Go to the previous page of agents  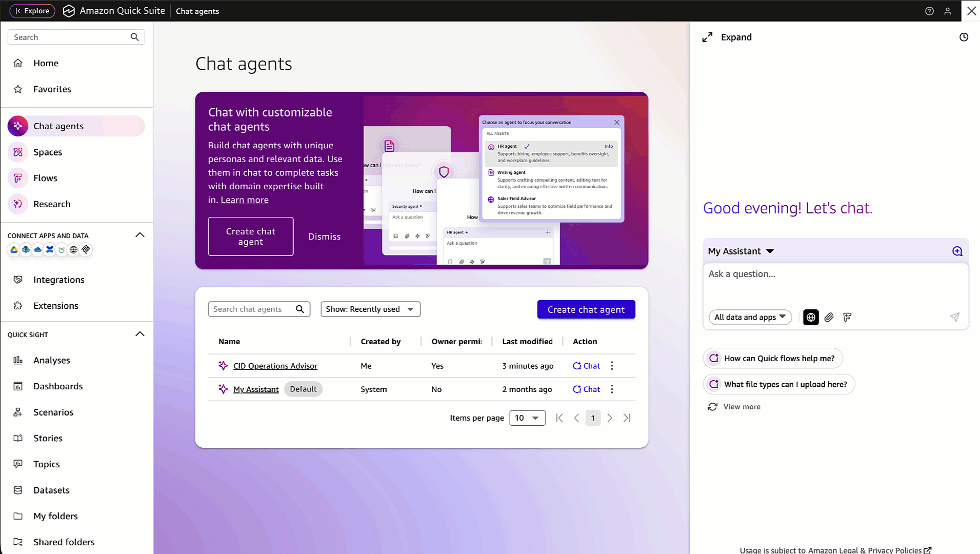coord(576,418)
